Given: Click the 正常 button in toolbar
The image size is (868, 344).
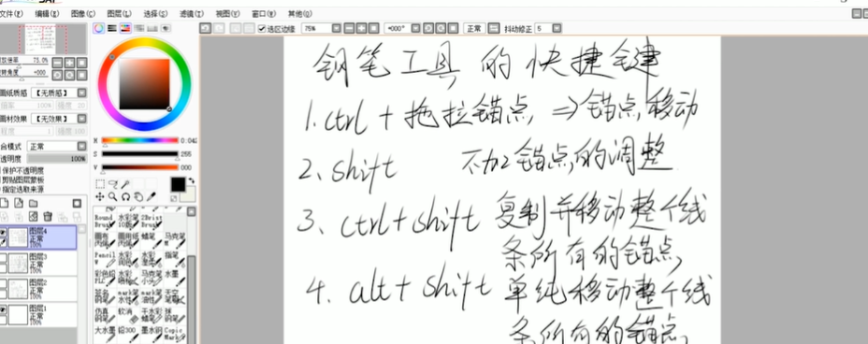Looking at the screenshot, I should click(x=474, y=28).
